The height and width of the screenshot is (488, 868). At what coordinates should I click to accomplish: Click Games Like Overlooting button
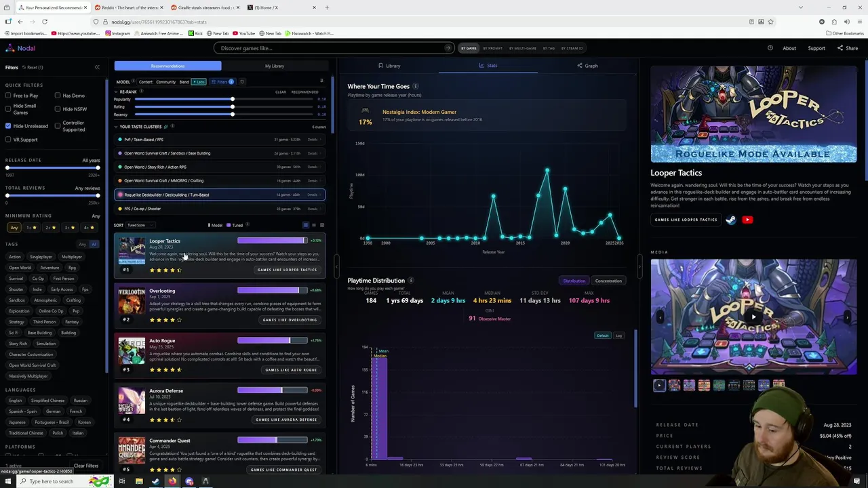pos(290,320)
